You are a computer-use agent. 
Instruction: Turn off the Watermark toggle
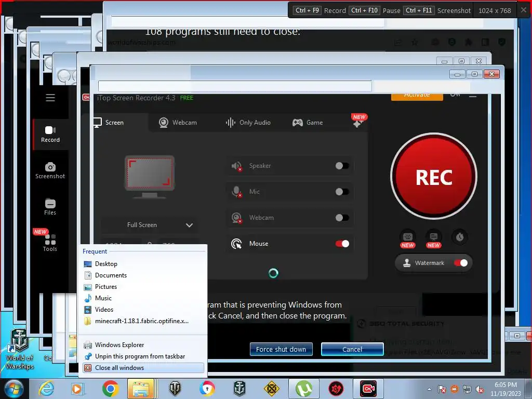coord(461,263)
